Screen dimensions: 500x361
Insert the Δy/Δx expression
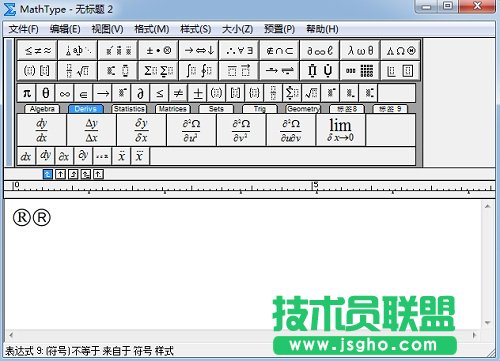(91, 130)
